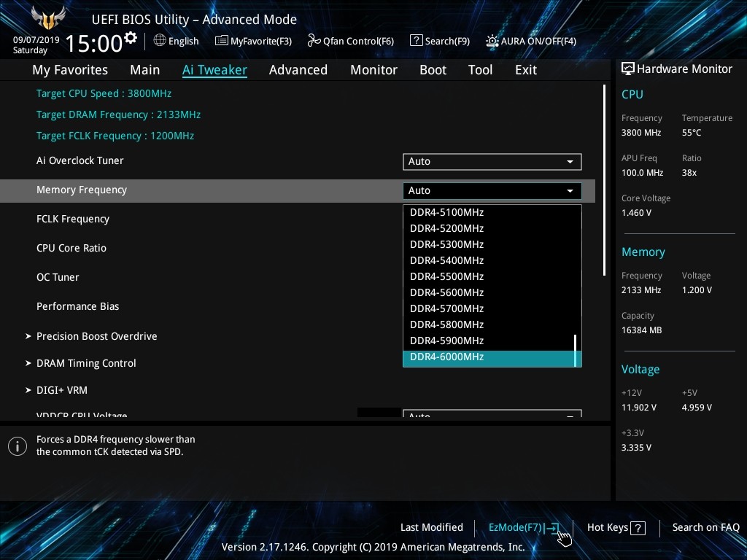The image size is (747, 560).
Task: Click the 1.460 V core voltage value
Action: [x=636, y=213]
